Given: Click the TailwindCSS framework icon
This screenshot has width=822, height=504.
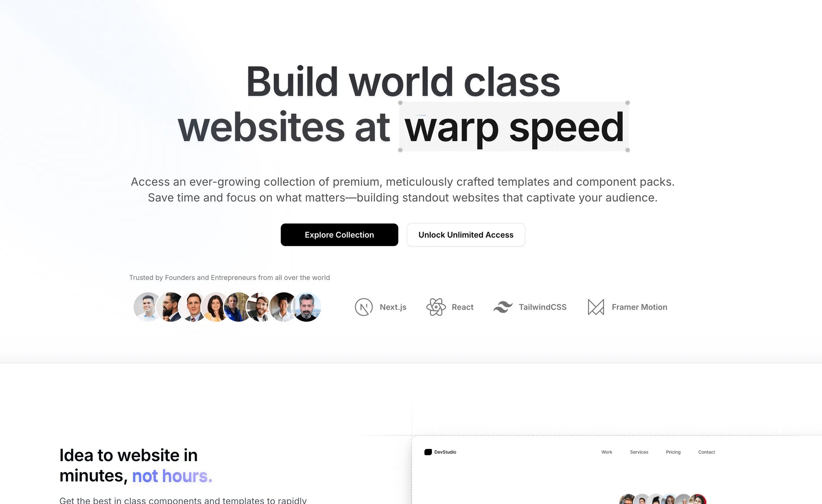Looking at the screenshot, I should [x=503, y=307].
